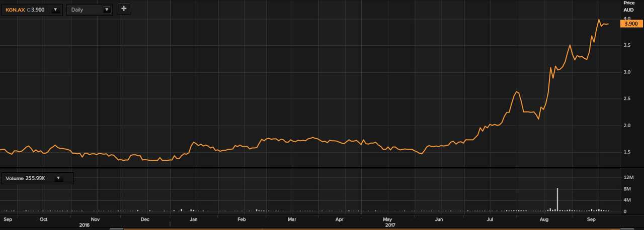
Task: Click the price line peak near 4.0
Action: pos(599,20)
